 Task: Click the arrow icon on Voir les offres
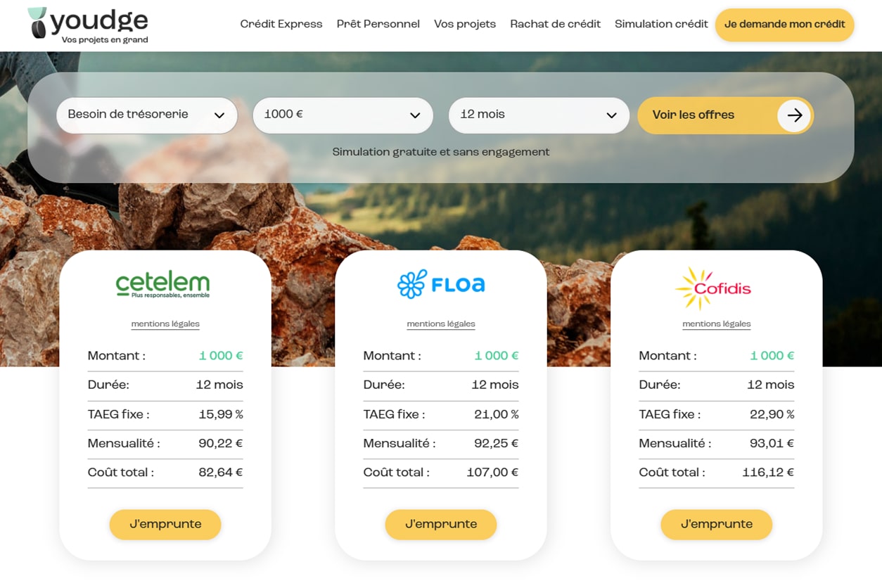point(794,115)
